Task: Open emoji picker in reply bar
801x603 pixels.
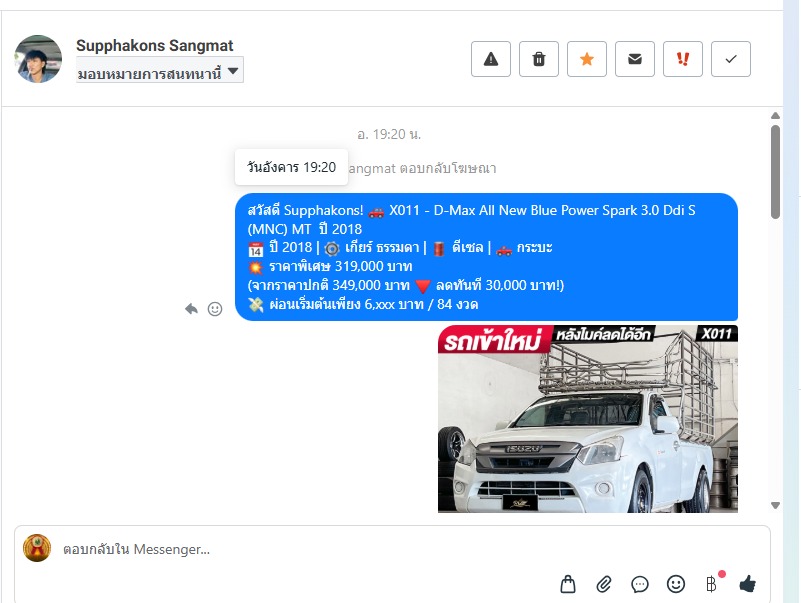Action: point(676,584)
